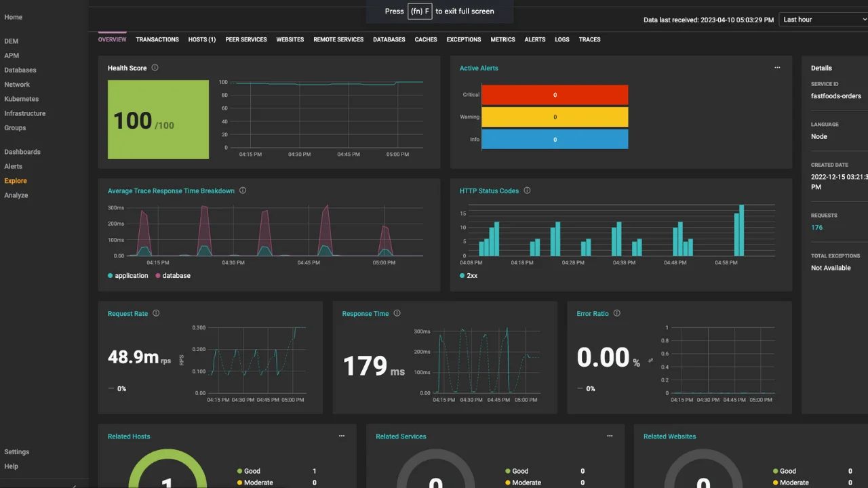The image size is (868, 488).
Task: Select Infrastructure in the left navigation
Action: pos(25,113)
